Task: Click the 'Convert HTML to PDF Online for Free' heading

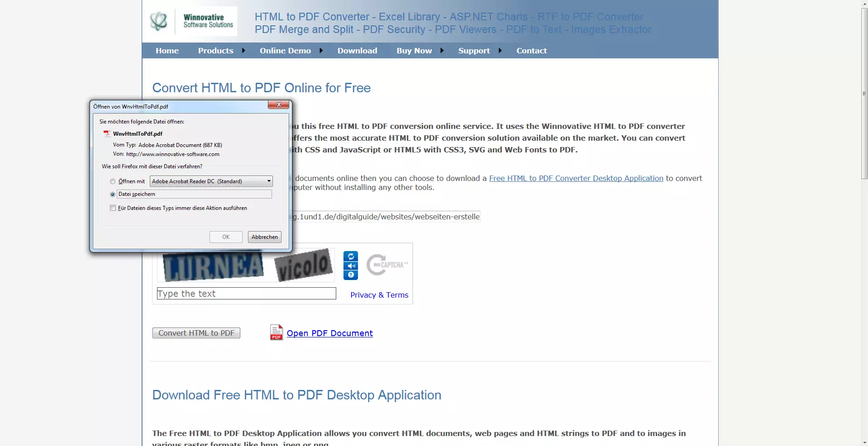Action: 261,88
